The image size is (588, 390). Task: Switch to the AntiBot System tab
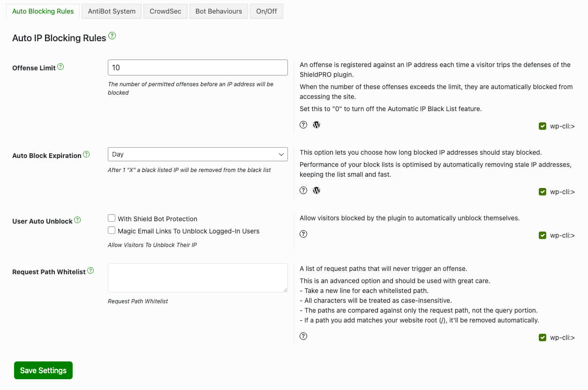111,11
